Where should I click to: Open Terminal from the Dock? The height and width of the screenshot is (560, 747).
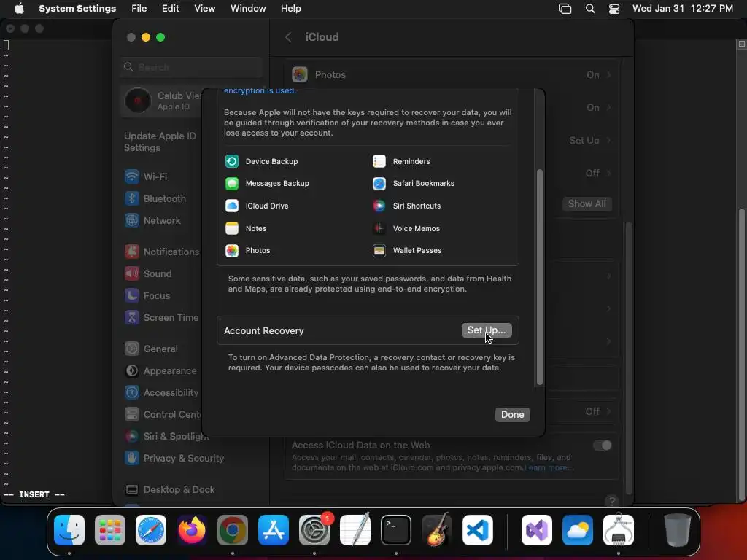pyautogui.click(x=396, y=529)
